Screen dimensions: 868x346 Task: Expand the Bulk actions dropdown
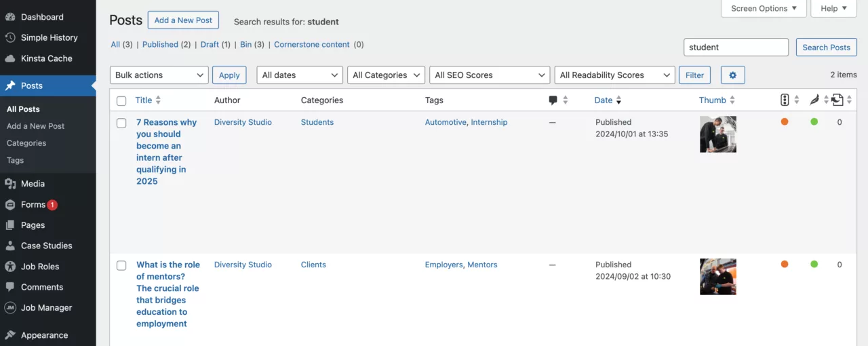pyautogui.click(x=159, y=75)
